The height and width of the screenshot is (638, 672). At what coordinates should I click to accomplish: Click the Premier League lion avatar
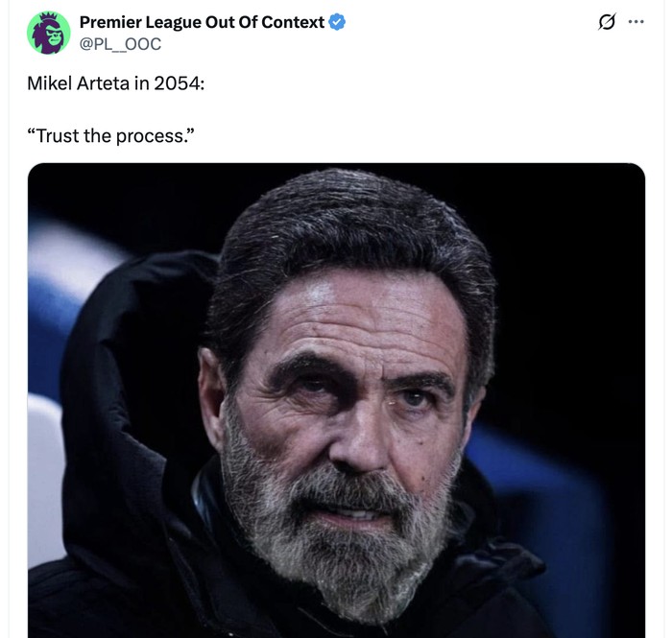click(48, 32)
